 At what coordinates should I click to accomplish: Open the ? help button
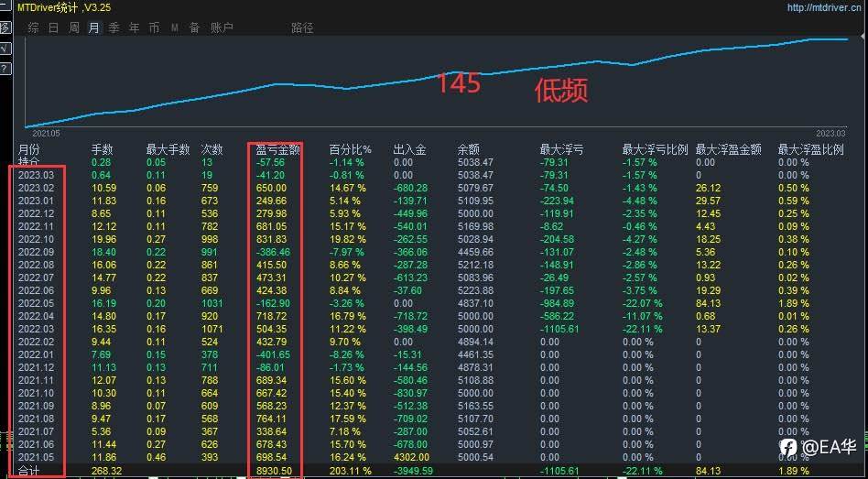coord(5,69)
